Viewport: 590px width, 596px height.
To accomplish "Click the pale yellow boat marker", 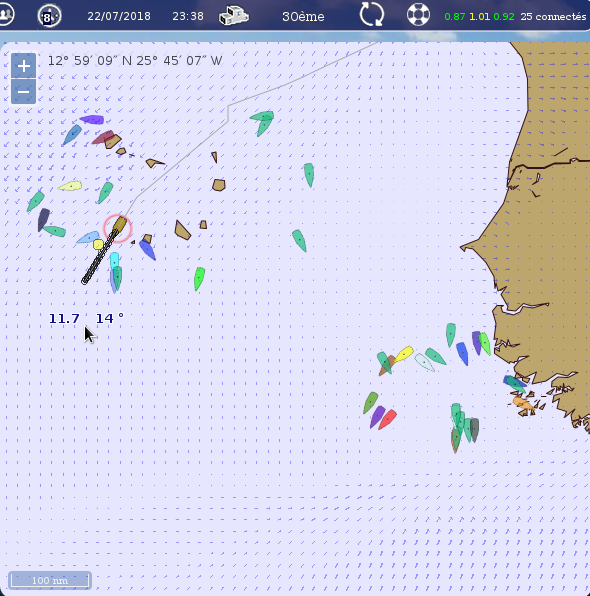I will click(70, 186).
